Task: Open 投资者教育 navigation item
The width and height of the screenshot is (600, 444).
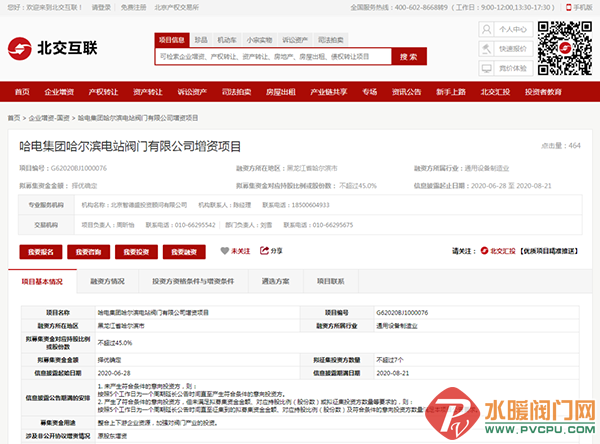Action: point(543,92)
